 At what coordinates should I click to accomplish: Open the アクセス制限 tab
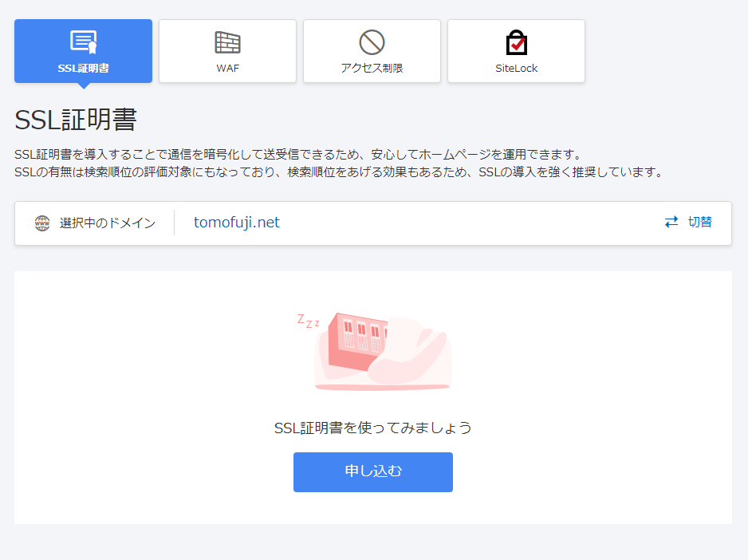(x=372, y=51)
